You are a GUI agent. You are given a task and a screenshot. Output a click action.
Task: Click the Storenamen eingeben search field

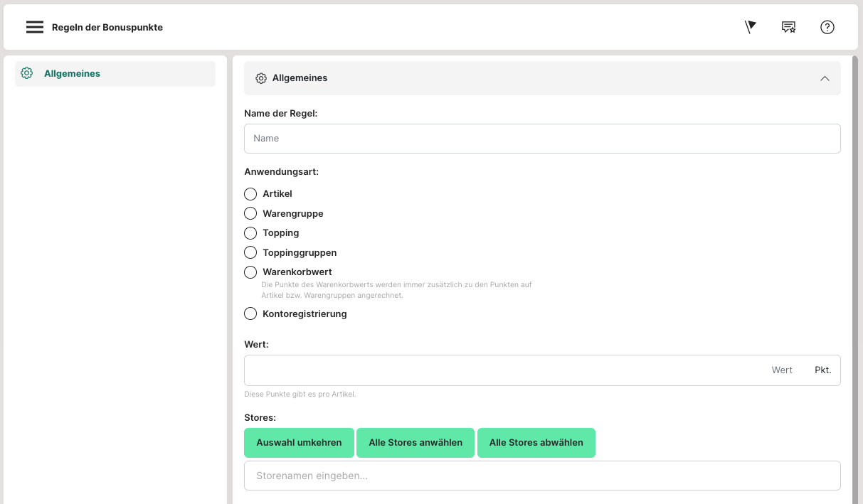pyautogui.click(x=542, y=476)
